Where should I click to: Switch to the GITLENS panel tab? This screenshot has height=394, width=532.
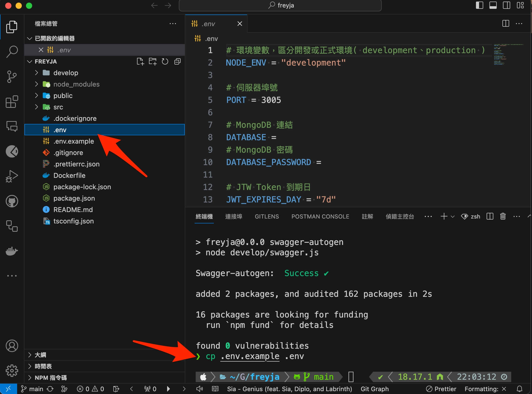tap(267, 216)
